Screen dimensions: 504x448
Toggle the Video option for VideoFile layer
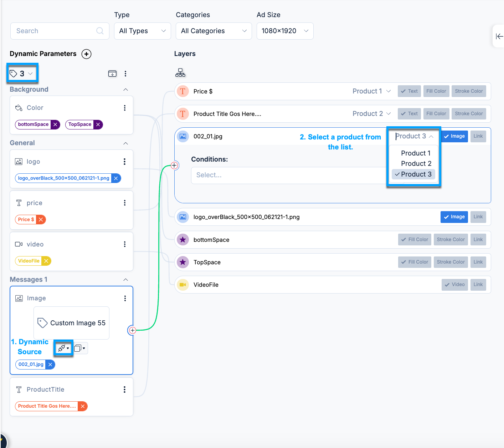click(454, 285)
